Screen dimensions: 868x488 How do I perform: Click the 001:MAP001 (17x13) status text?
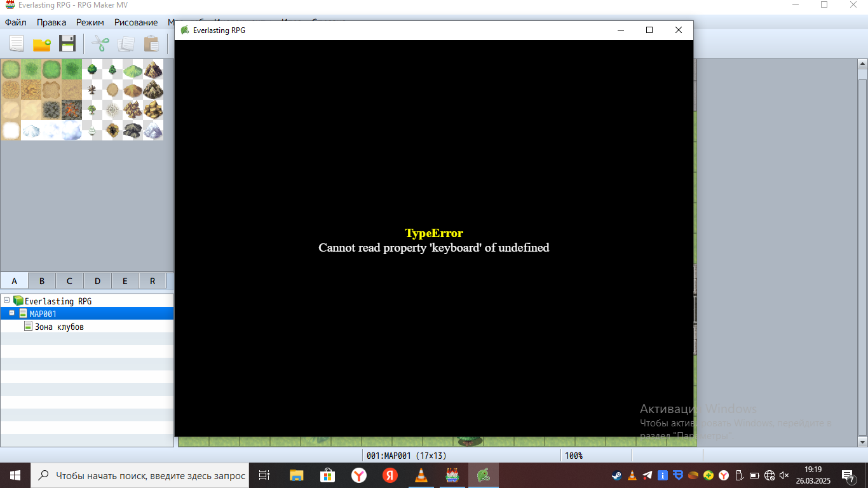click(x=407, y=456)
